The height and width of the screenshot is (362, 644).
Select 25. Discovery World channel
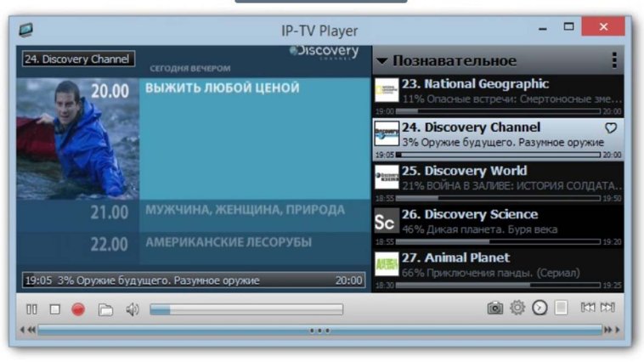[498, 183]
